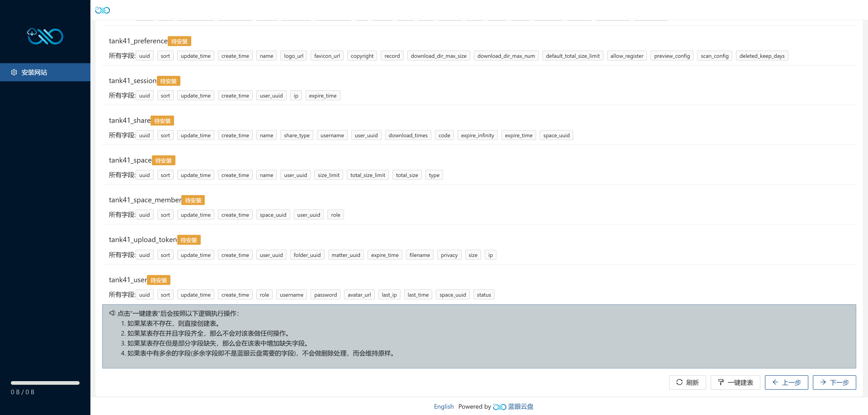Click the Eyeblue cloud logo in sidebar

(45, 36)
